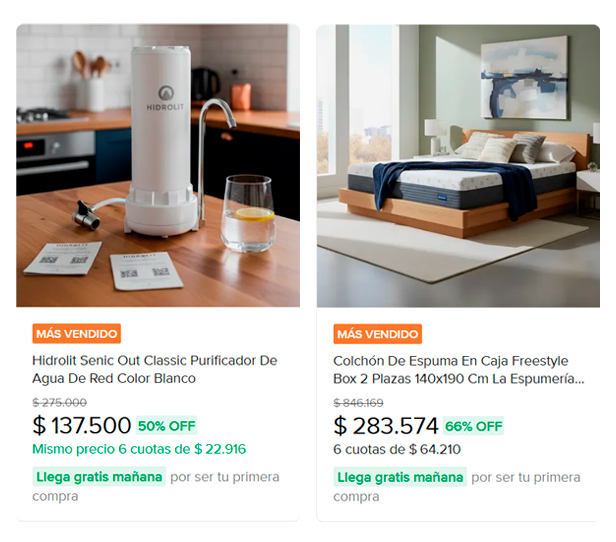Click the 66% OFF discount label
Screen dimensions: 616x542
click(474, 426)
